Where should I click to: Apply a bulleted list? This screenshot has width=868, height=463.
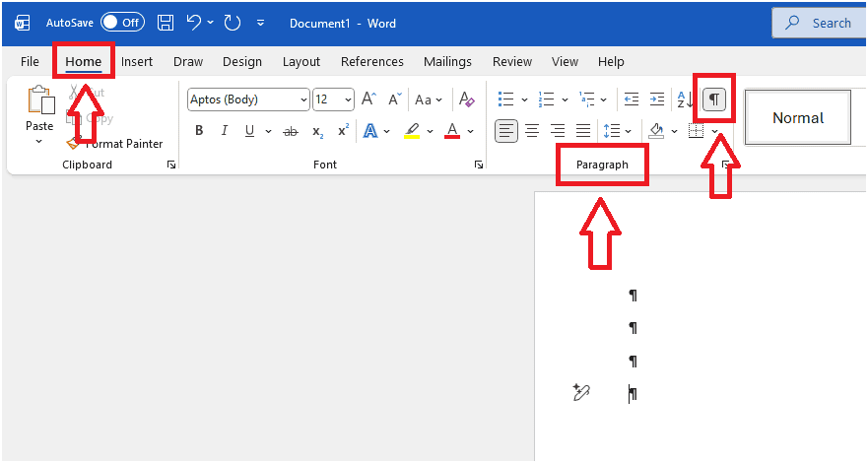click(505, 99)
